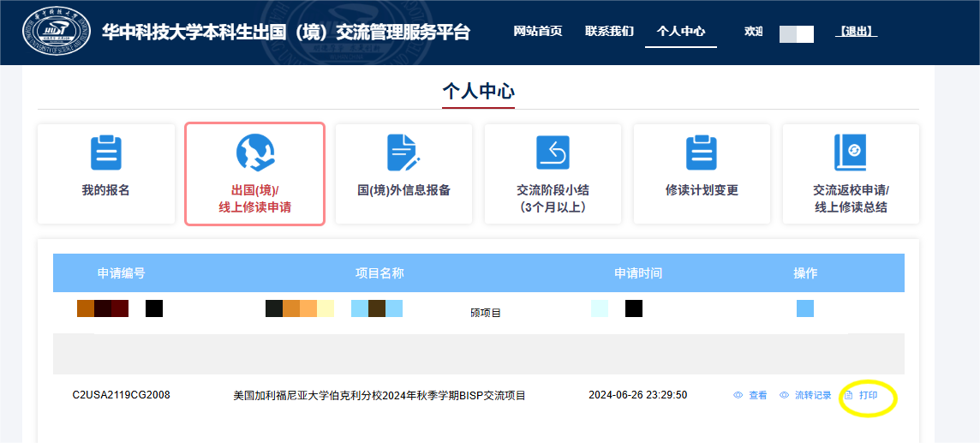This screenshot has width=980, height=443.
Task: Click the eye icon beside 流转记录
Action: [x=784, y=396]
